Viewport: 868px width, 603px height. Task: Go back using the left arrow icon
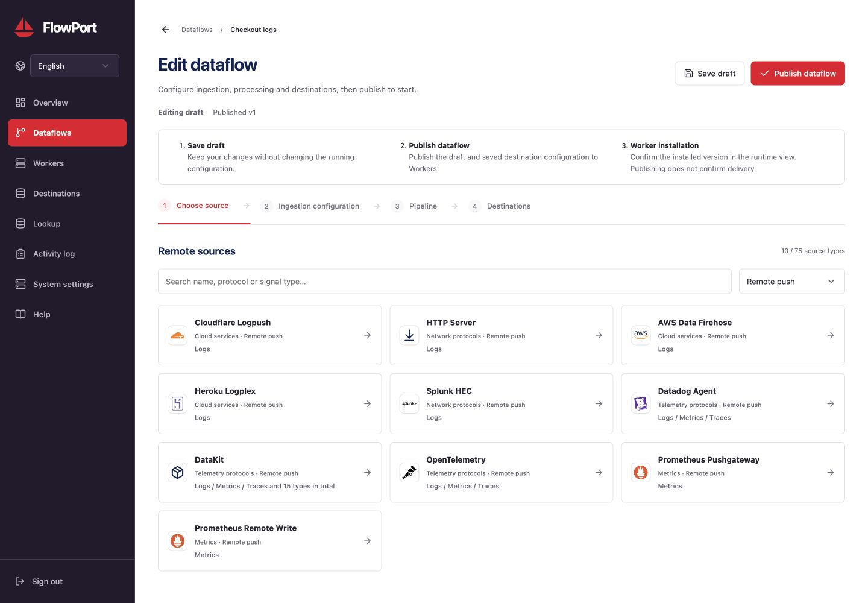pyautogui.click(x=166, y=30)
